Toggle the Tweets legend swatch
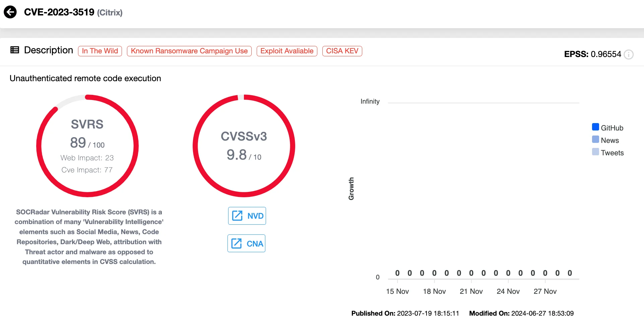 (595, 152)
